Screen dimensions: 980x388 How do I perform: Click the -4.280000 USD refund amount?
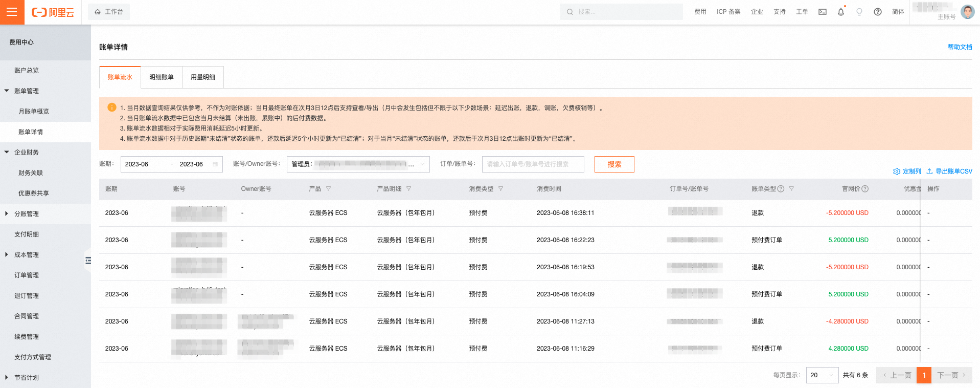[x=847, y=321]
